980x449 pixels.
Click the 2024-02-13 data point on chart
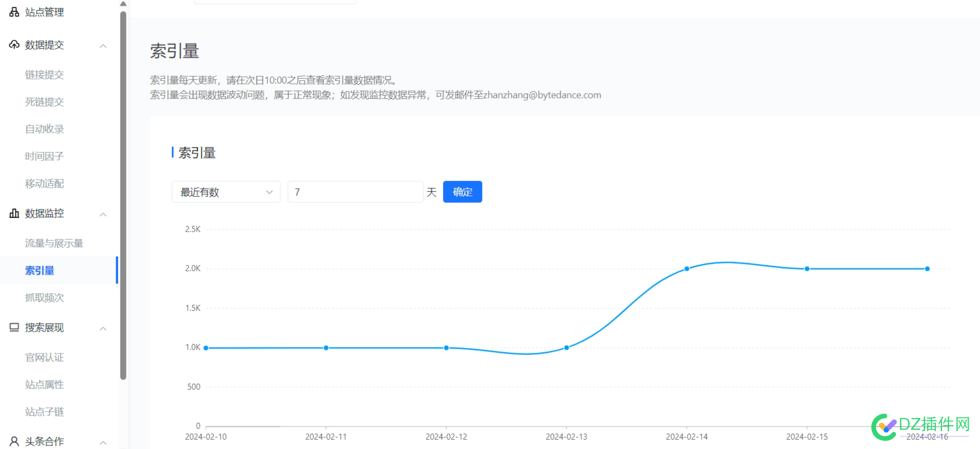[566, 348]
